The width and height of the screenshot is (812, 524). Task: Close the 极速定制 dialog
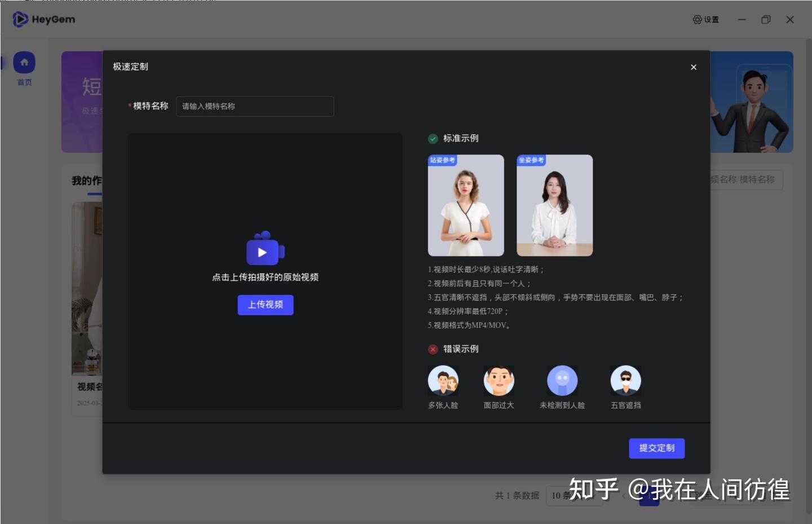pos(693,67)
